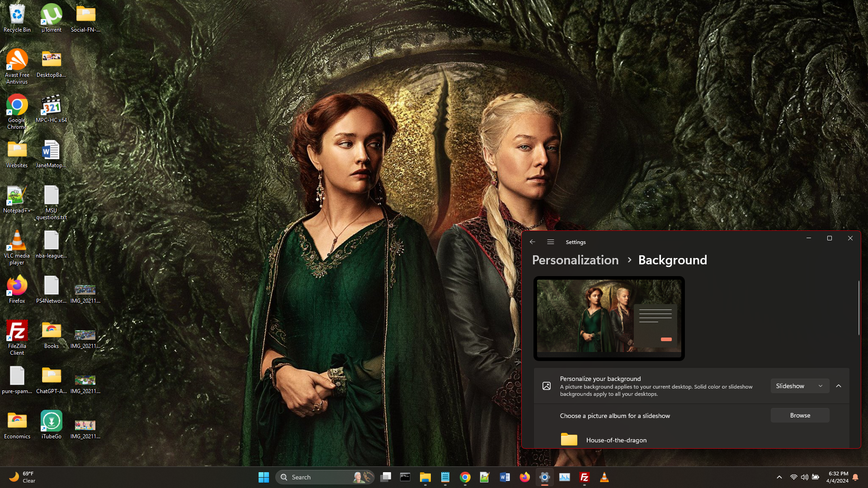Open Firefox from the taskbar
The height and width of the screenshot is (488, 868).
point(524,477)
